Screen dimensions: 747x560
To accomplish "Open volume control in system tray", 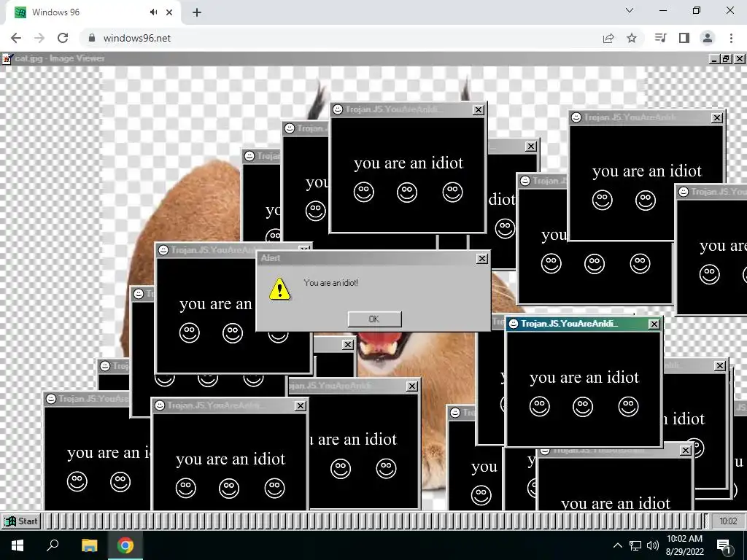I will tap(653, 545).
